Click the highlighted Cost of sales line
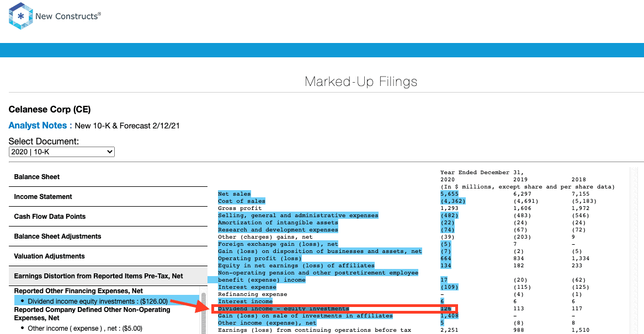 coord(242,201)
